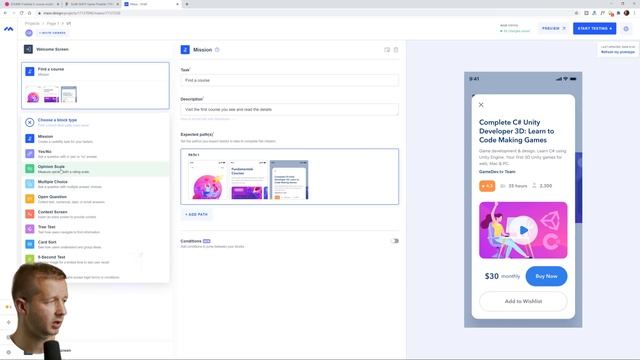Add a Tree Test block
Image resolution: width=640 pixels, height=360 pixels.
[x=95, y=229]
